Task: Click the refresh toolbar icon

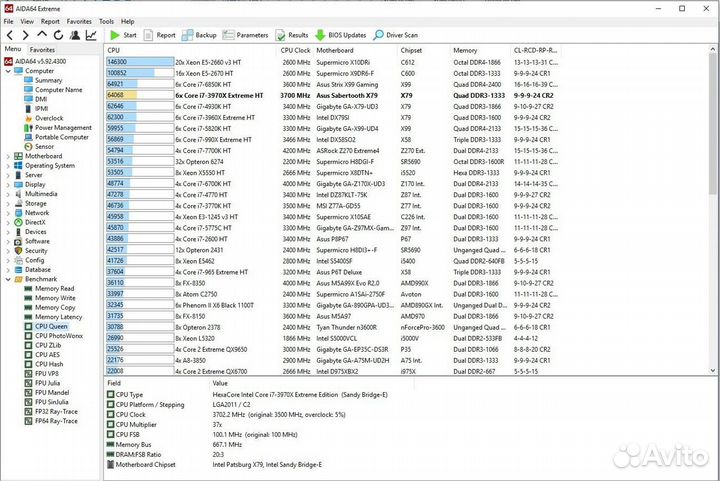Action: coord(58,35)
